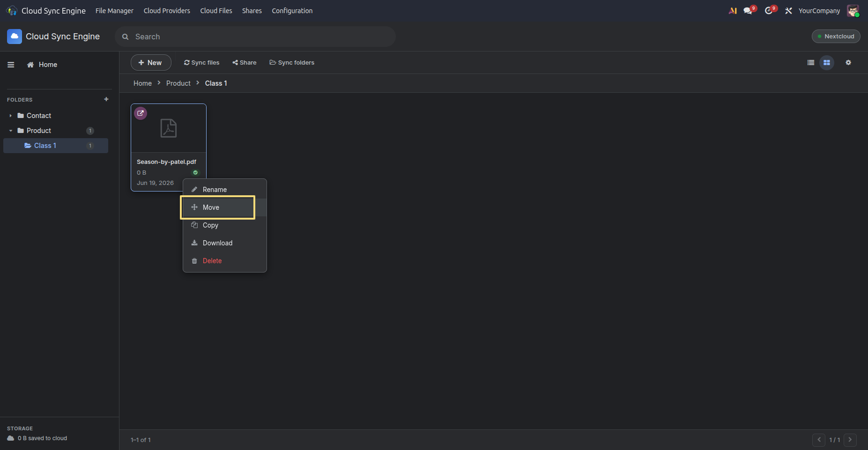868x450 pixels.
Task: Click the hamburger sidebar toggle icon
Action: [x=11, y=65]
